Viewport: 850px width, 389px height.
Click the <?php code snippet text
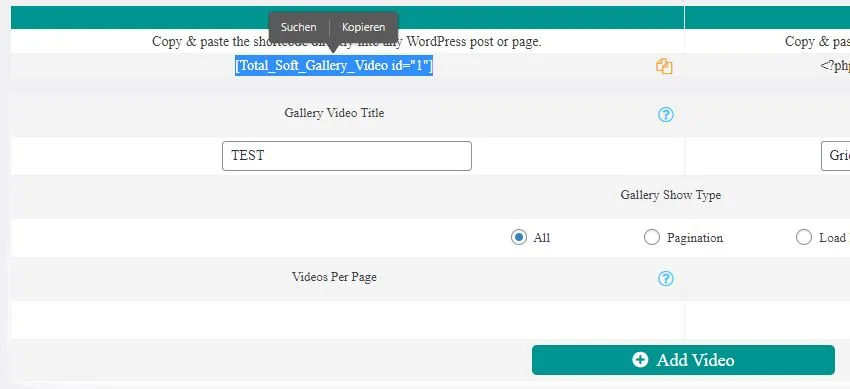835,66
